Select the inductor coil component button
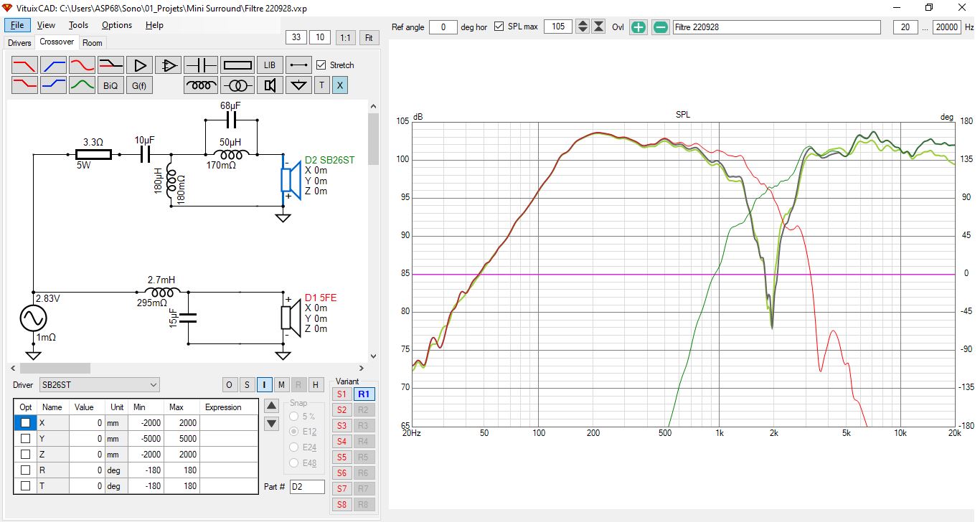 [201, 85]
